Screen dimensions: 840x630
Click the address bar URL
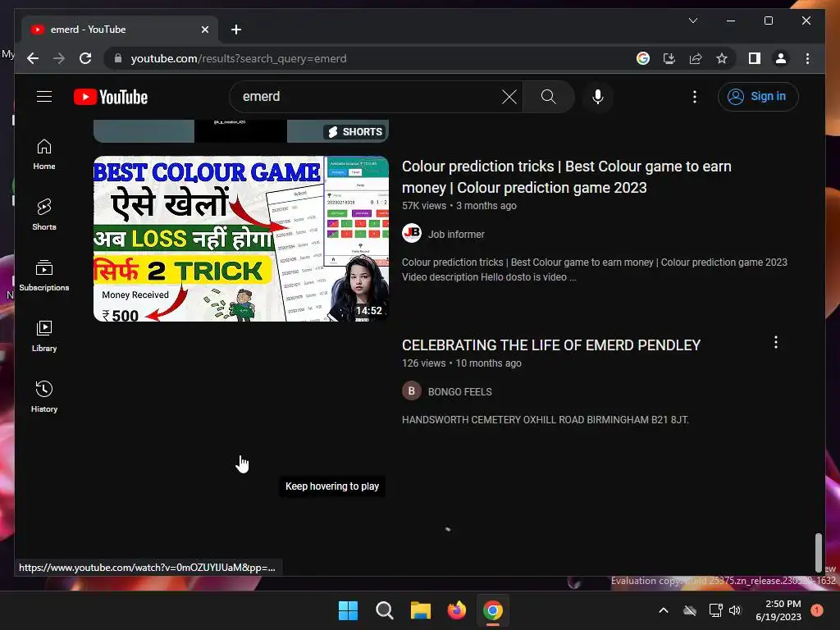239,58
